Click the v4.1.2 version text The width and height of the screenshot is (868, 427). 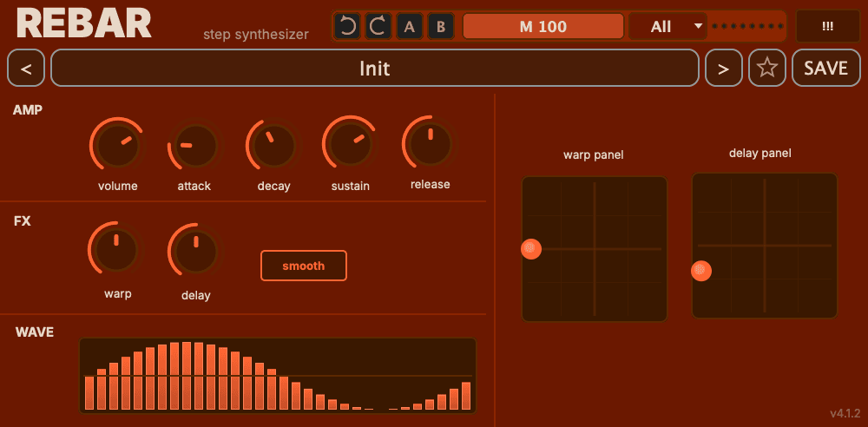point(845,413)
